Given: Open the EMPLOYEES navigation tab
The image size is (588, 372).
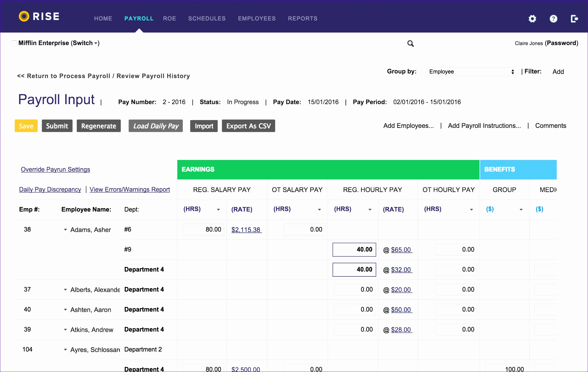Looking at the screenshot, I should click(257, 18).
